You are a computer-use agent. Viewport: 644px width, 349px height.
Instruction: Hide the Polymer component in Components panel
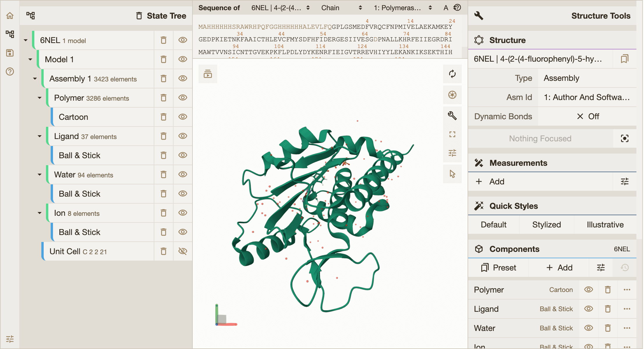(x=588, y=290)
